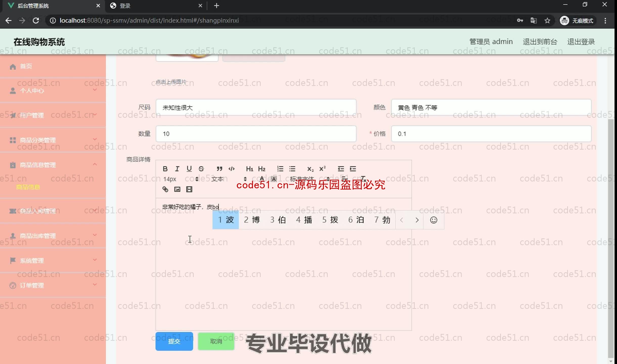Open the 标准字体 font family dropdown

tap(310, 179)
